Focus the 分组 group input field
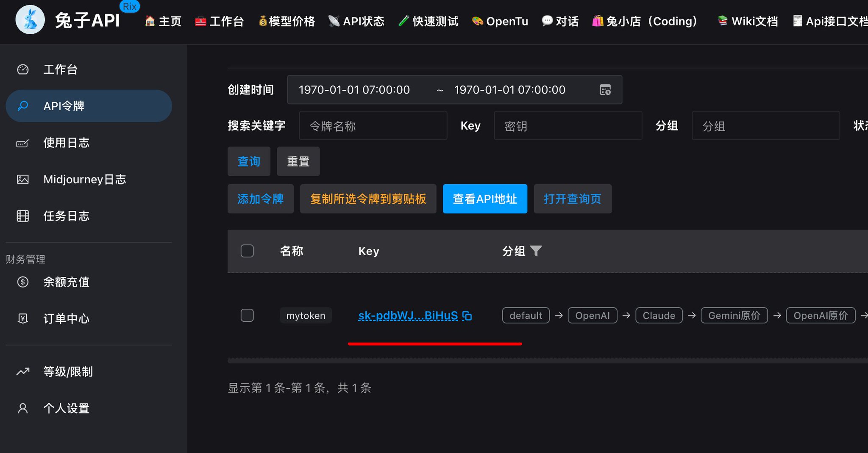The width and height of the screenshot is (868, 453). point(766,126)
